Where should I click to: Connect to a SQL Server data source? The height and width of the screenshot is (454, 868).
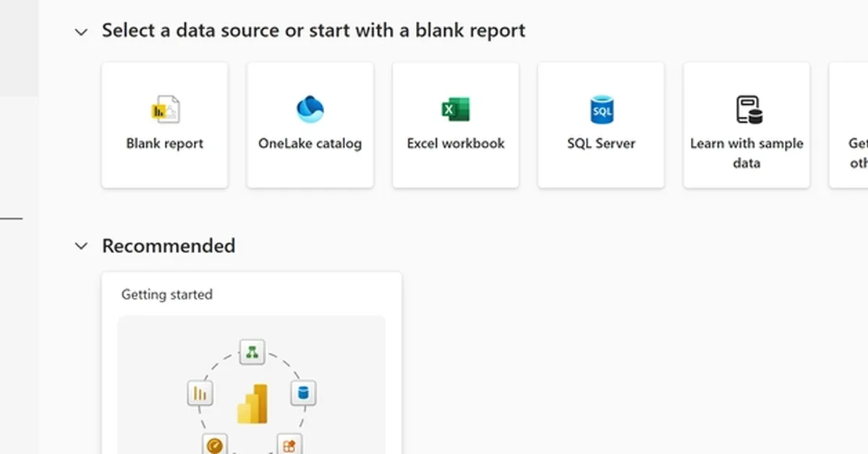(x=601, y=124)
